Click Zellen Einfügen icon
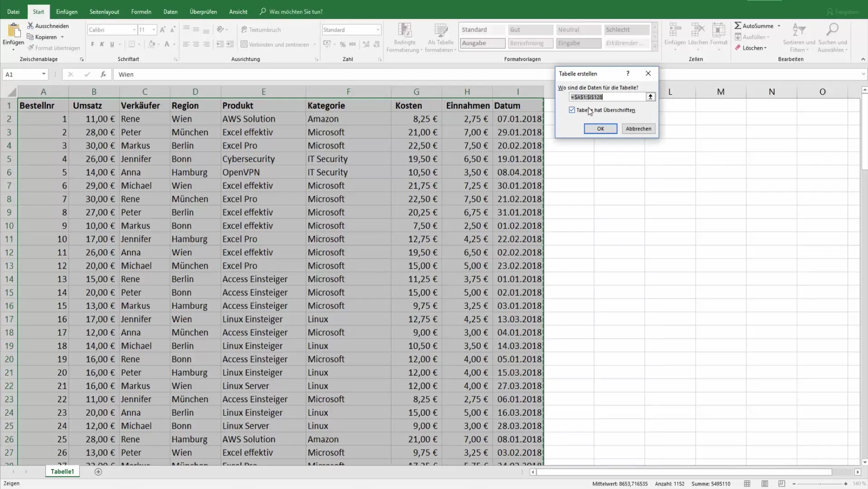Image resolution: width=868 pixels, height=489 pixels. tap(675, 30)
